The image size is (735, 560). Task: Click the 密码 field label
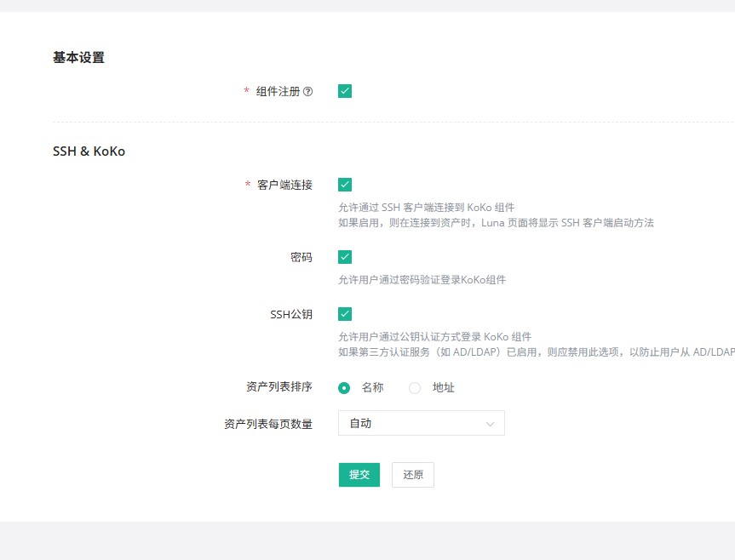301,257
